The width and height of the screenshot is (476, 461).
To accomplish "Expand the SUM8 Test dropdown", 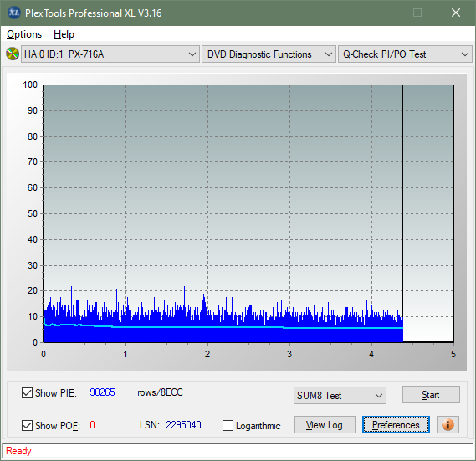I will 340,396.
